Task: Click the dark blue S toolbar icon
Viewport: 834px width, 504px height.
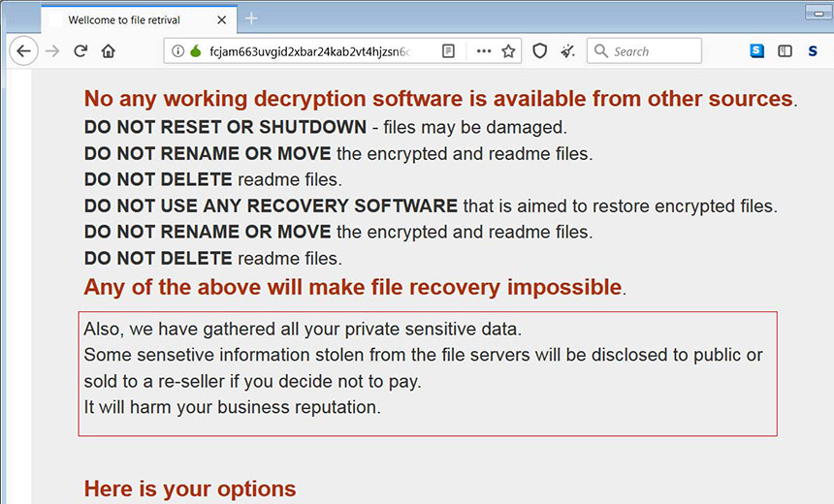Action: [x=813, y=51]
